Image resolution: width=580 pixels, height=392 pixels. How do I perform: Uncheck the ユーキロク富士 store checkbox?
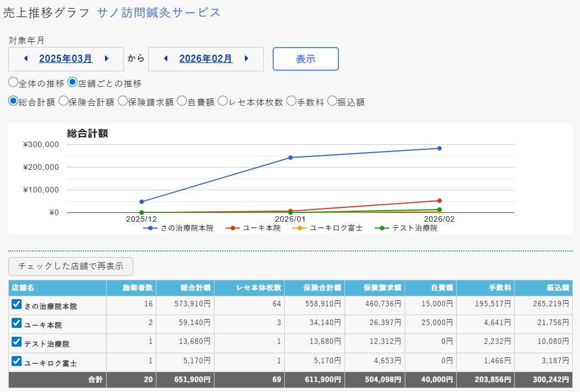pyautogui.click(x=17, y=362)
